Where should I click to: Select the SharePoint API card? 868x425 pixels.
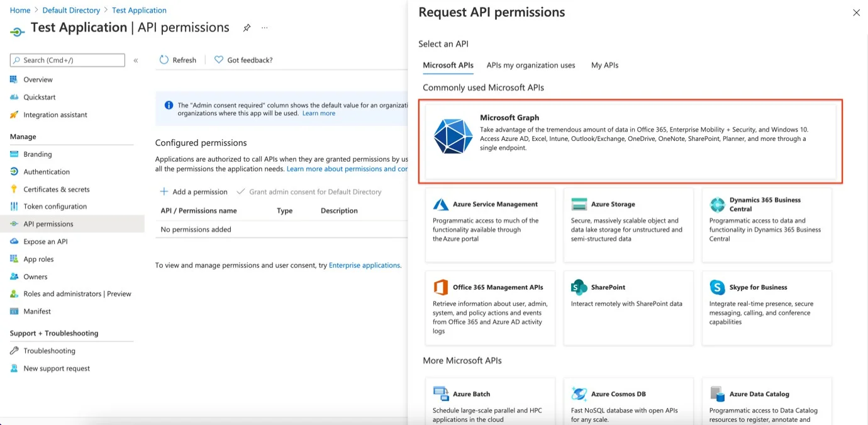(x=628, y=308)
